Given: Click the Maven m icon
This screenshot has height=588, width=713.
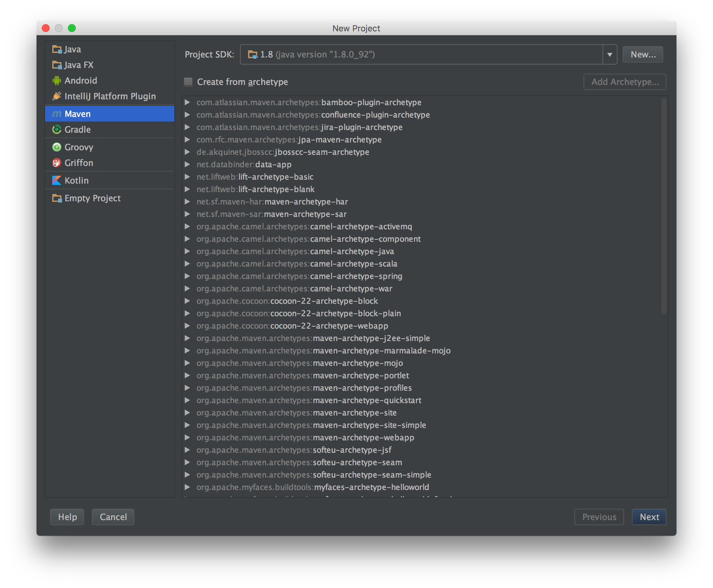Looking at the screenshot, I should [57, 114].
